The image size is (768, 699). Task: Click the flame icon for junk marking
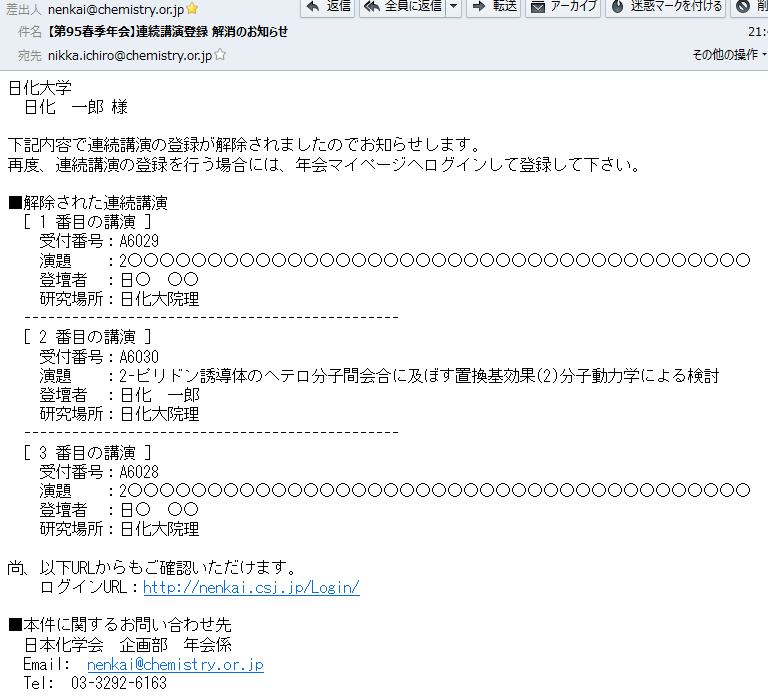[x=617, y=7]
